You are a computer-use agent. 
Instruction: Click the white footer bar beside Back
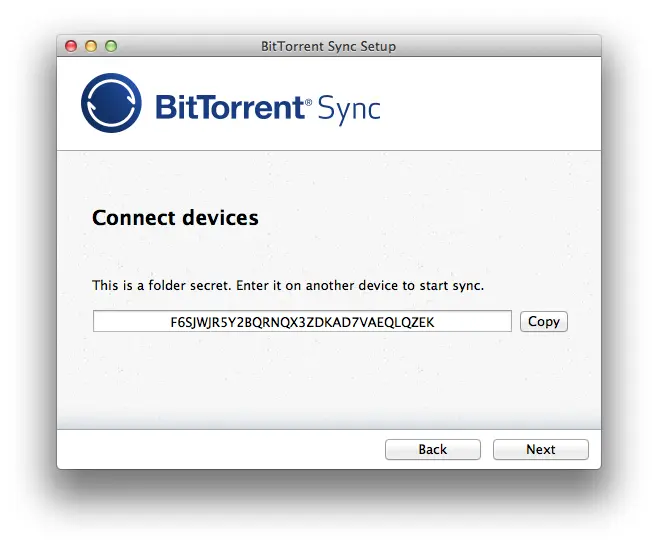point(218,449)
